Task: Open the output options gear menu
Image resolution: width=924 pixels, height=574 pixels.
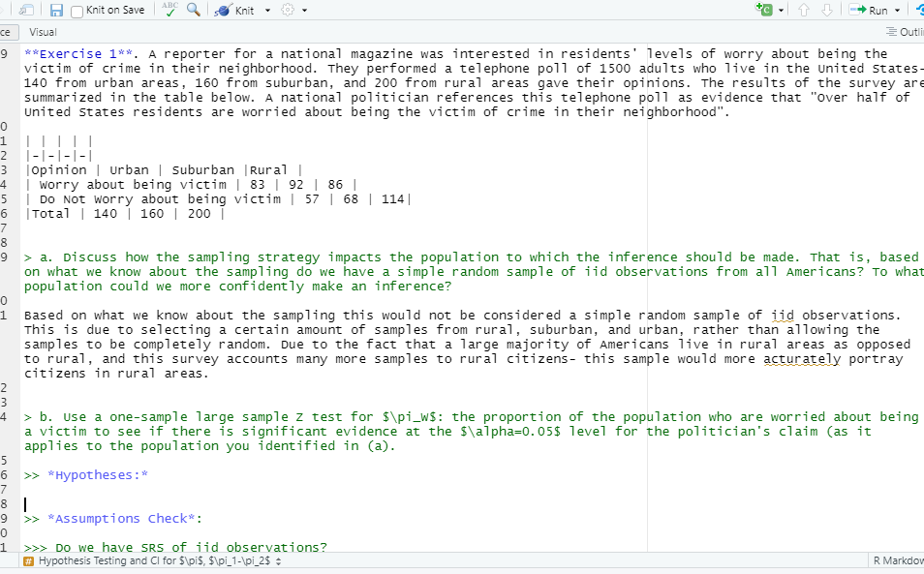Action: pos(287,11)
